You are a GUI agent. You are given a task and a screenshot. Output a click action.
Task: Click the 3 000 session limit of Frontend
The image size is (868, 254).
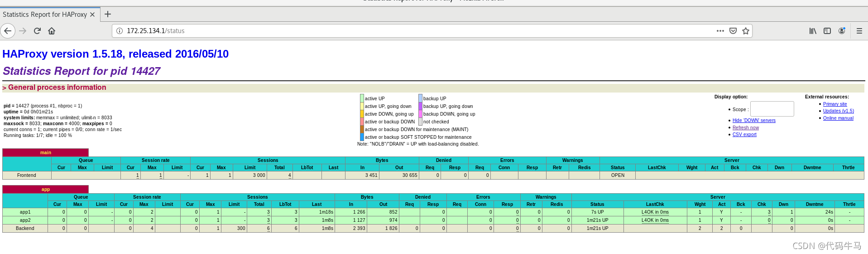pos(259,175)
